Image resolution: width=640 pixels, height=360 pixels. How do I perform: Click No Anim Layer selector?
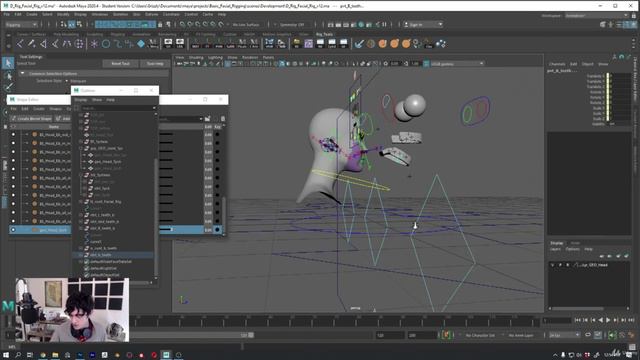[x=521, y=335]
